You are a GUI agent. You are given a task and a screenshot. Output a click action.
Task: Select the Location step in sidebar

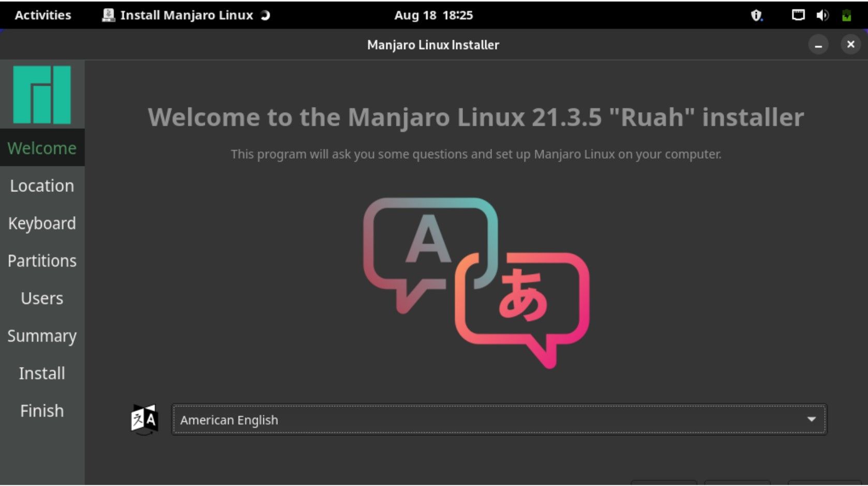pyautogui.click(x=42, y=186)
